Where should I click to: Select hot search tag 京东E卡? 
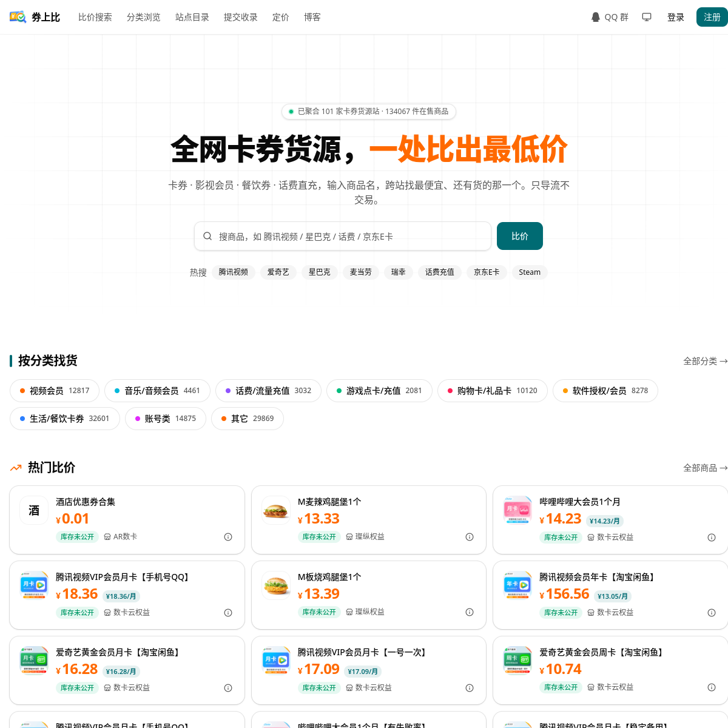coord(487,272)
